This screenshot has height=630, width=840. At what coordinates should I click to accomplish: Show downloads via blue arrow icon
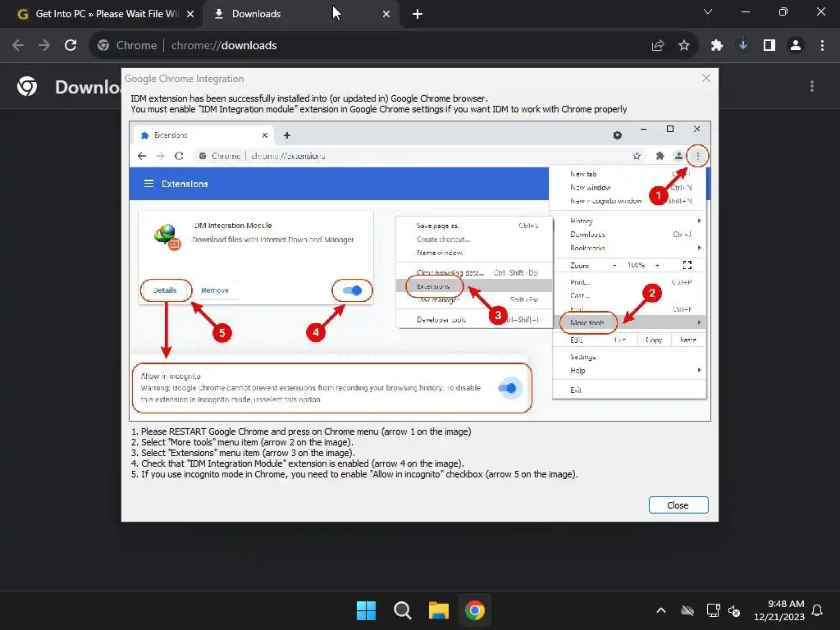[743, 46]
